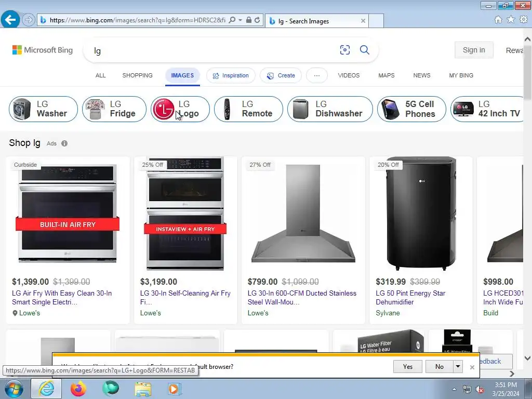Click Yes on the default browser prompt
This screenshot has width=532, height=399.
(408, 366)
